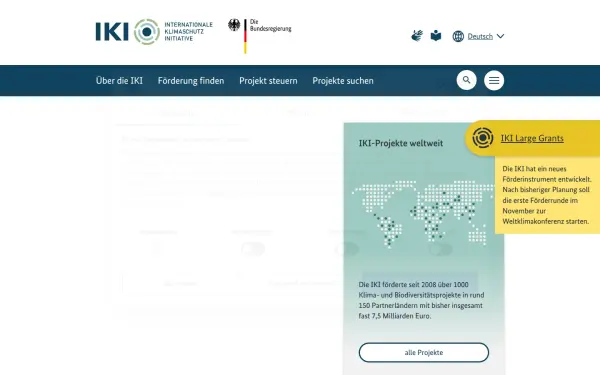Viewport: 600px width, 375px height.
Task: Click the IKI logo in the header
Action: (x=154, y=31)
